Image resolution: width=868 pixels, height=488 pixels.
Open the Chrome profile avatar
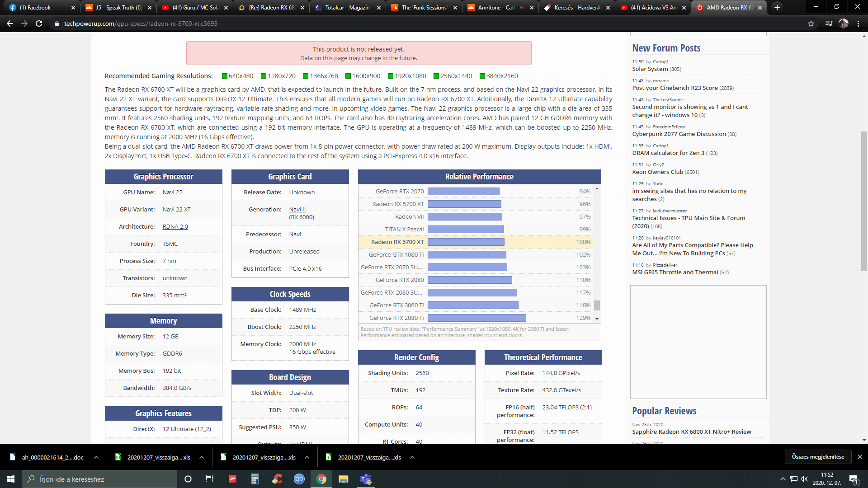point(844,23)
